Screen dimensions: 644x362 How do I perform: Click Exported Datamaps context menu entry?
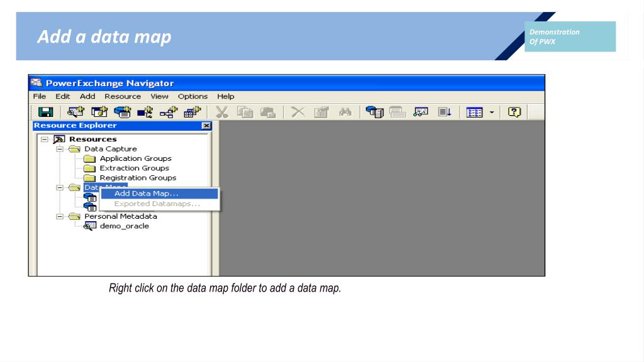(x=159, y=204)
